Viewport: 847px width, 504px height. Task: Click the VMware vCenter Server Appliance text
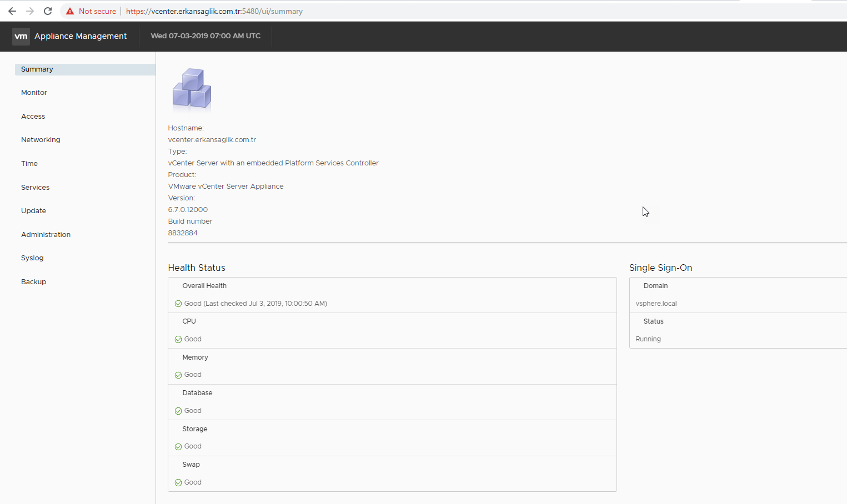(225, 187)
